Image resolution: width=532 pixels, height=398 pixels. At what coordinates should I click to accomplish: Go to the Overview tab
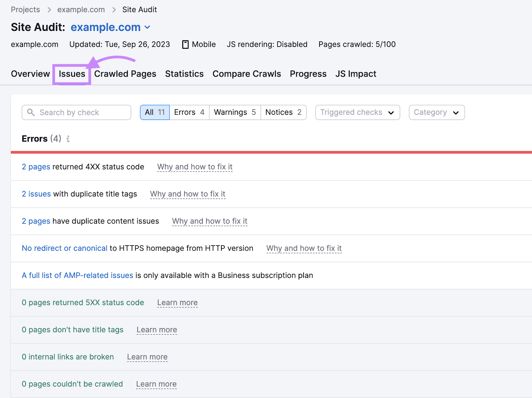point(30,74)
